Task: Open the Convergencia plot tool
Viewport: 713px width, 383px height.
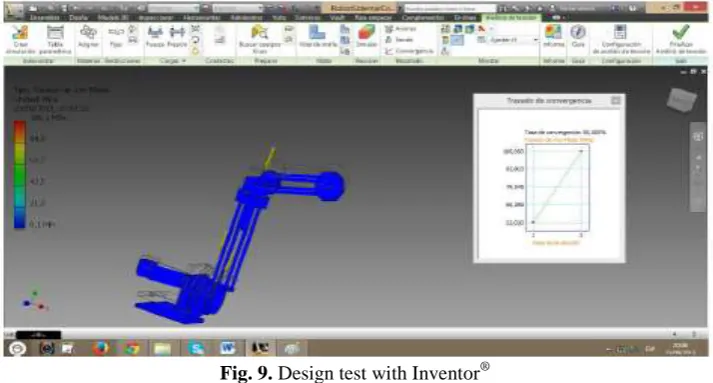Action: click(x=409, y=51)
